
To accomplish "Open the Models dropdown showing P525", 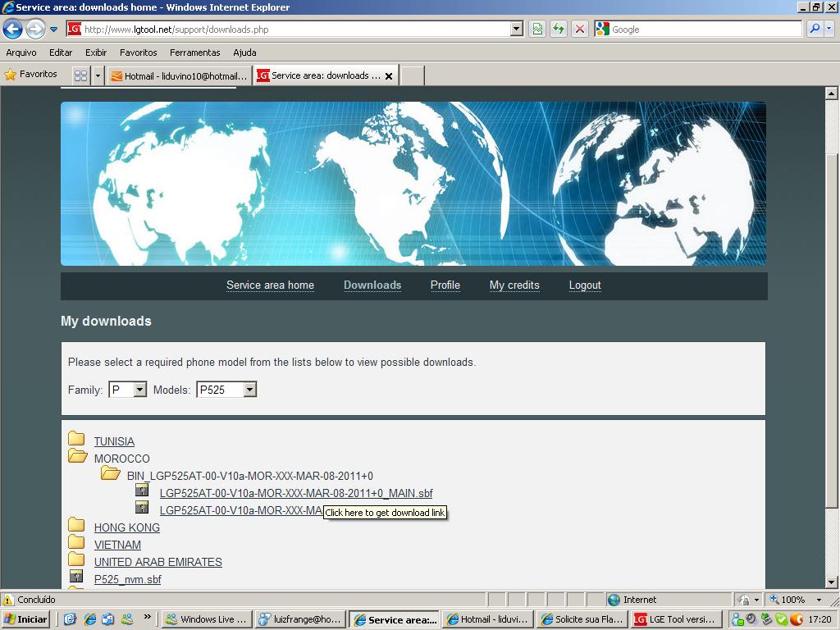I will (226, 390).
